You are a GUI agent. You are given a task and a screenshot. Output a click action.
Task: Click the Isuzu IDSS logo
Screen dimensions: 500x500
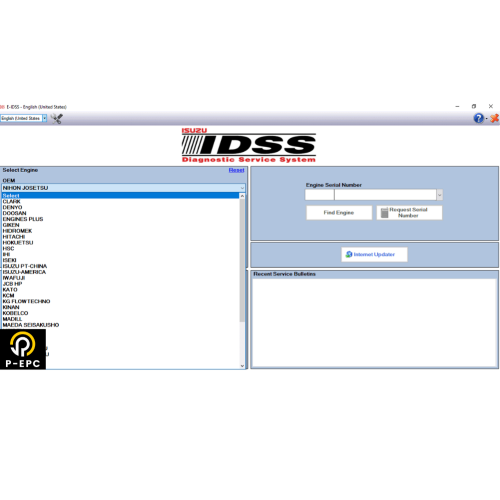(x=249, y=145)
